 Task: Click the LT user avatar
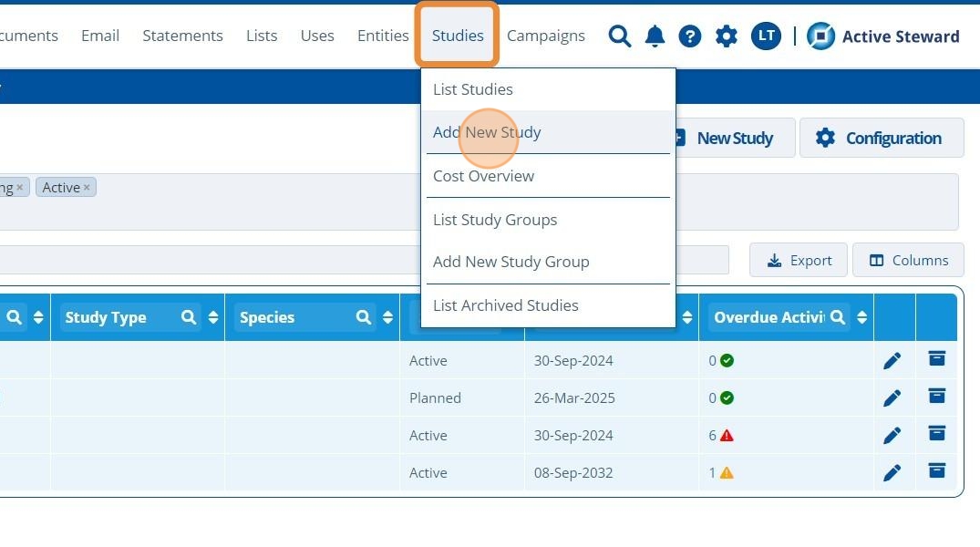[x=766, y=36]
